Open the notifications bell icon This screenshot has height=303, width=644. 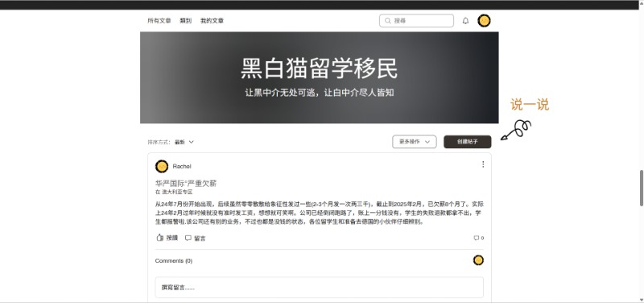[x=465, y=21]
